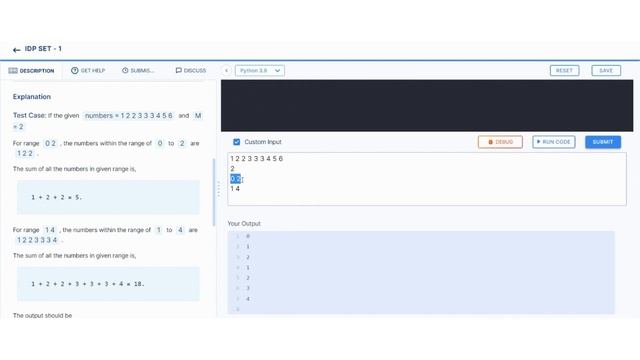
Task: Click the Reset button
Action: (564, 71)
